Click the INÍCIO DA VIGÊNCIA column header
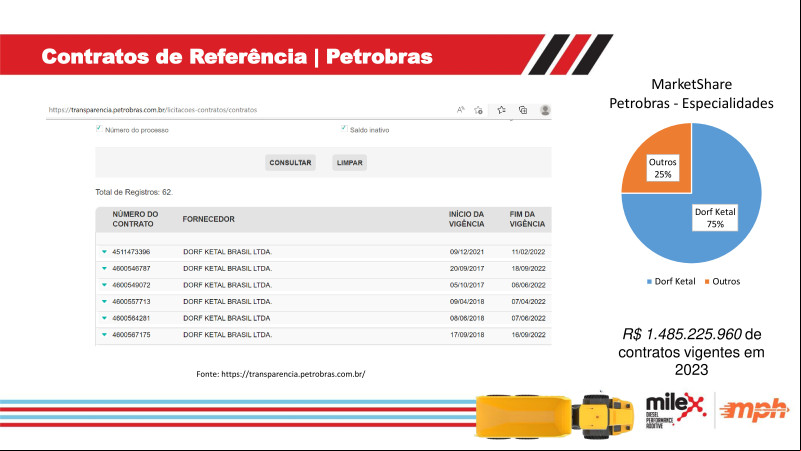 click(x=466, y=219)
